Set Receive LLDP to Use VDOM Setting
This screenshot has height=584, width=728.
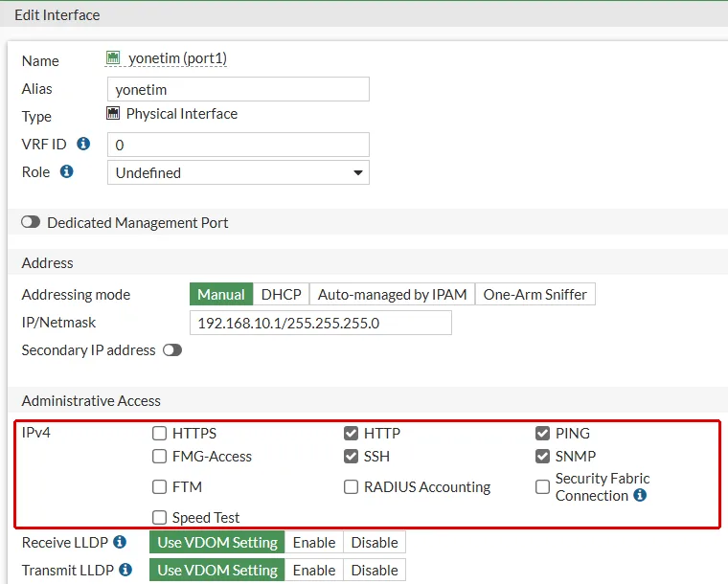(x=217, y=542)
